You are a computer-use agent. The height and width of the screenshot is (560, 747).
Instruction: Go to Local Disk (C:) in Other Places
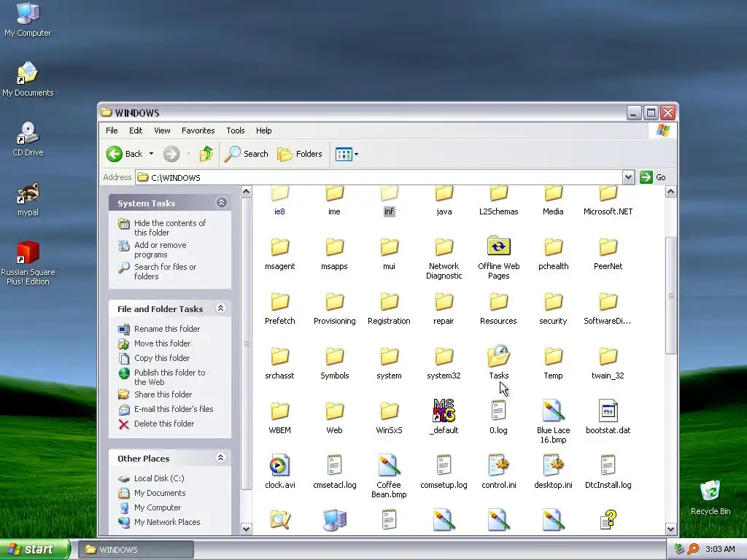(x=158, y=478)
